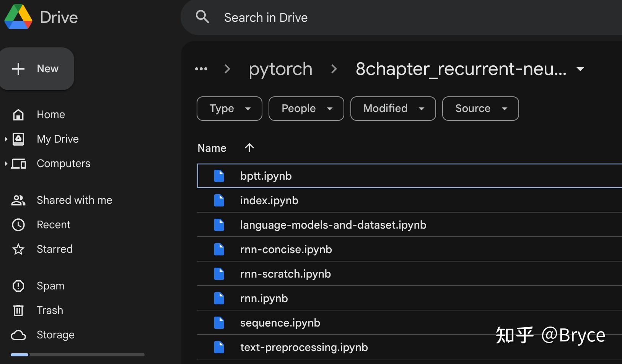
Task: Open the Trash
Action: point(50,310)
